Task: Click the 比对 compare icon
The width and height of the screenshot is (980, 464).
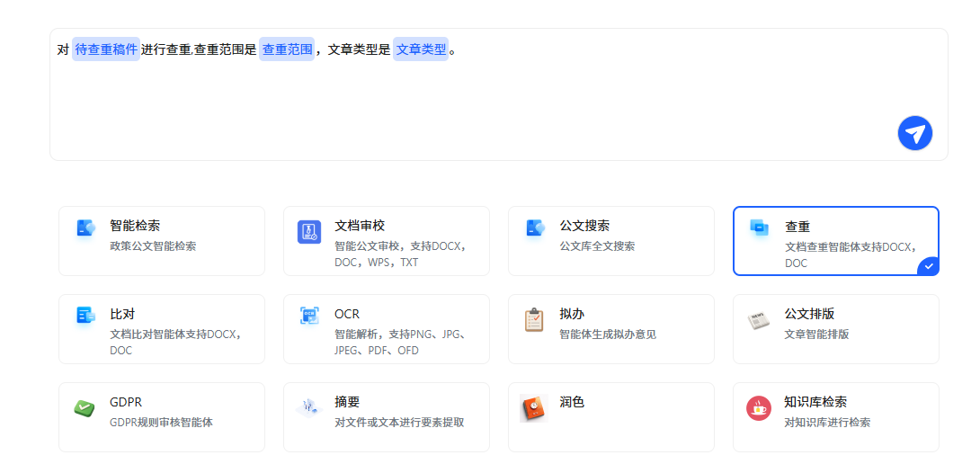Action: [85, 316]
